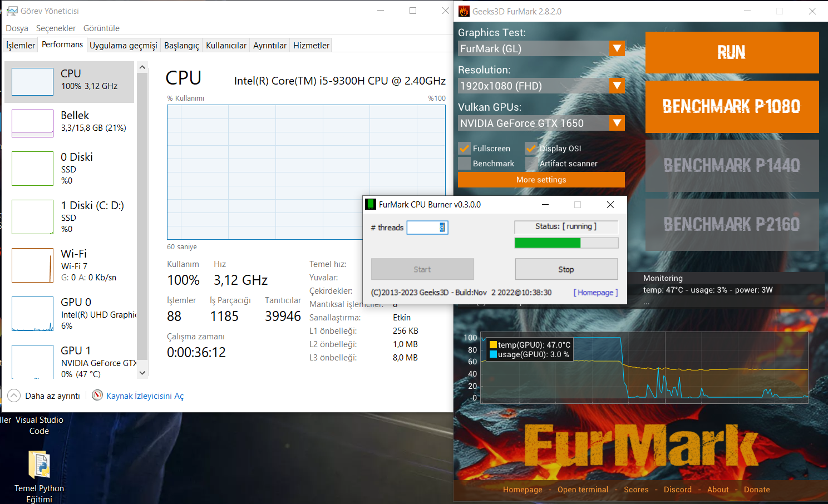Select the 0 Diski thumbnail graph

pos(32,169)
